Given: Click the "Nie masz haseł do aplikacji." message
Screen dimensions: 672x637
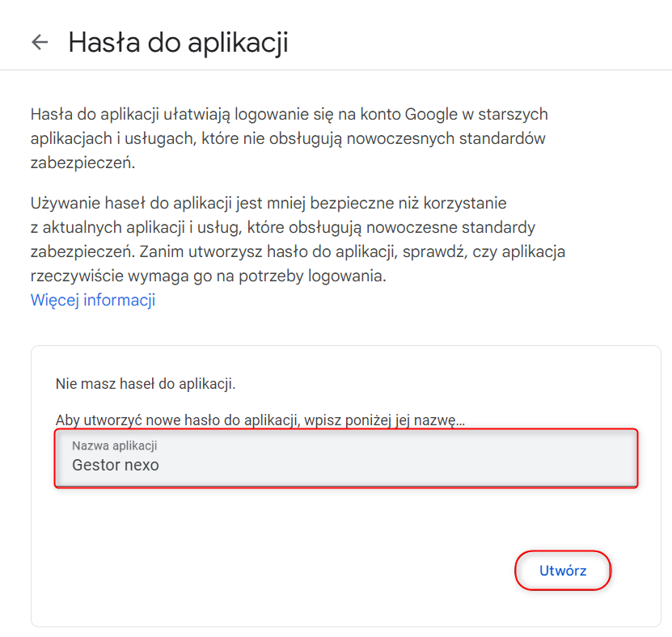Looking at the screenshot, I should point(145,383).
